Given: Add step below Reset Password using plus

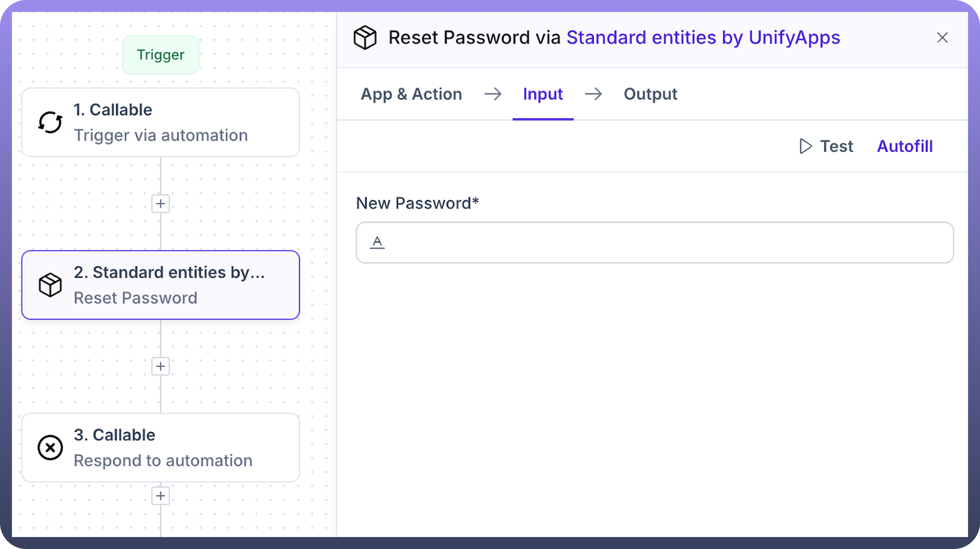Looking at the screenshot, I should 160,366.
